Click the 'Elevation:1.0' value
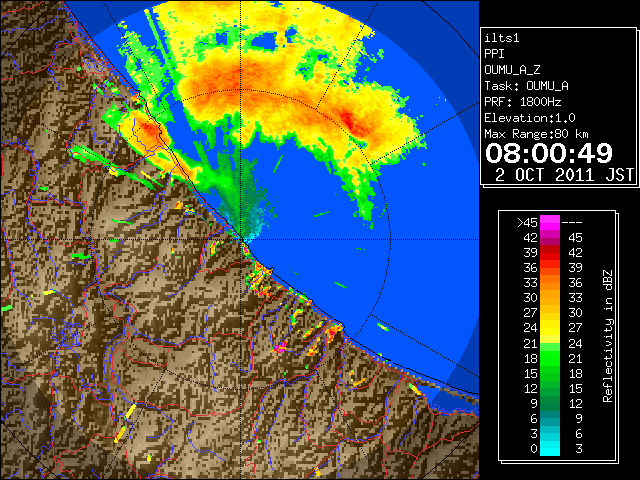 [530, 118]
